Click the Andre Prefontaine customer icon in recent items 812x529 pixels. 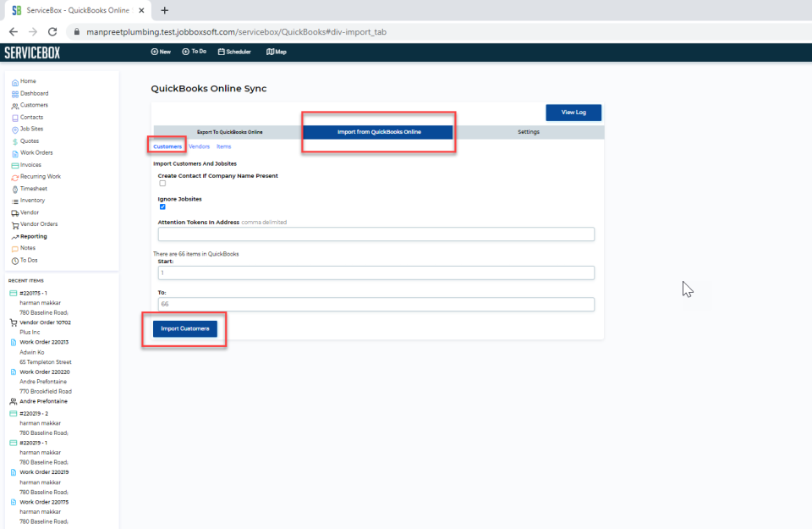(x=14, y=401)
